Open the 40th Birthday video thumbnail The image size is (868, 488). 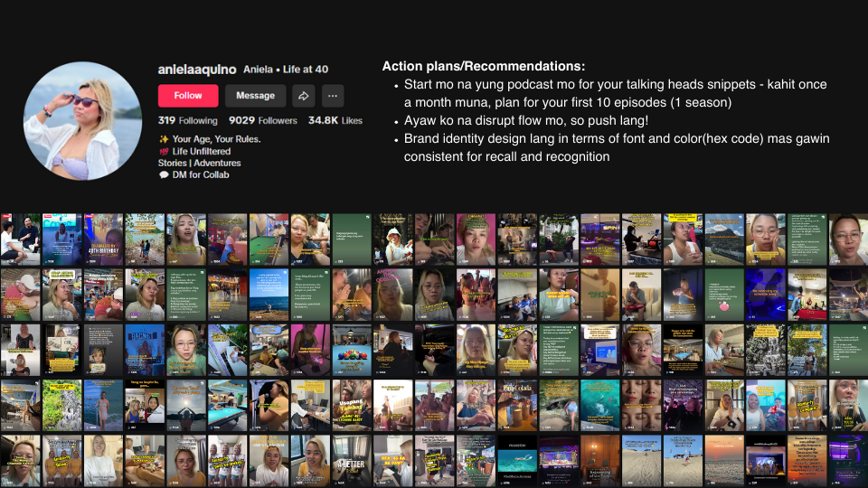tap(103, 239)
